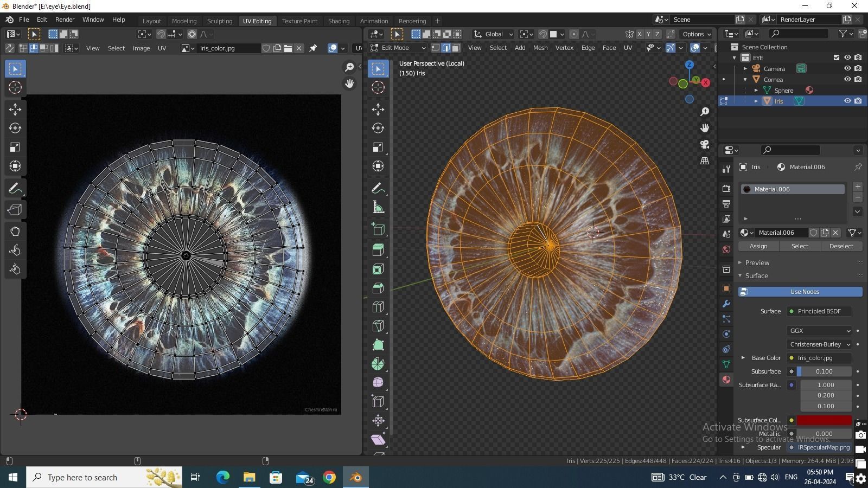This screenshot has height=488, width=868.
Task: Expand the Sphere item in outliner
Action: click(756, 91)
